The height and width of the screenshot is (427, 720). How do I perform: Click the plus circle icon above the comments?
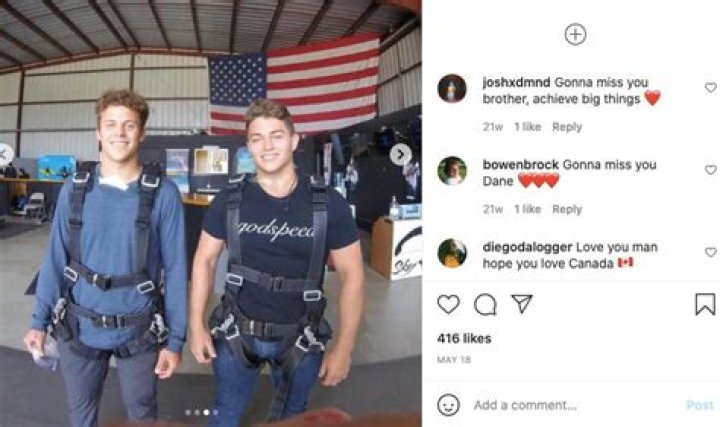575,34
